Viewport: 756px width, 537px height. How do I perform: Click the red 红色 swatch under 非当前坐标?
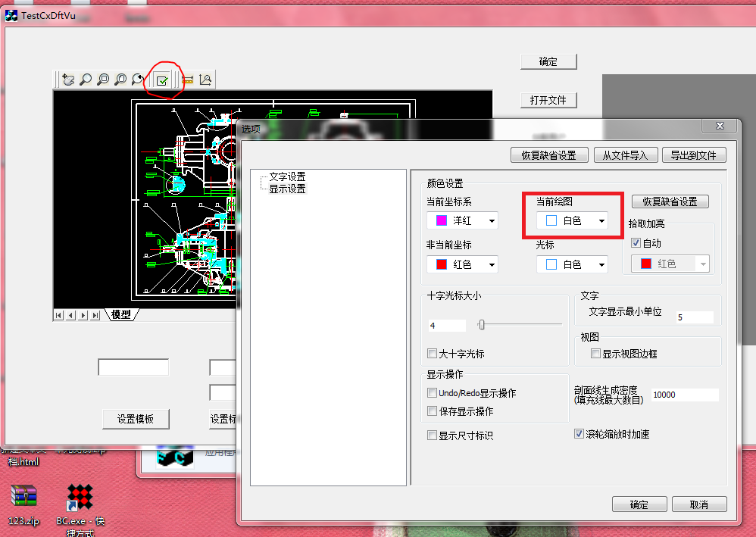click(x=441, y=264)
